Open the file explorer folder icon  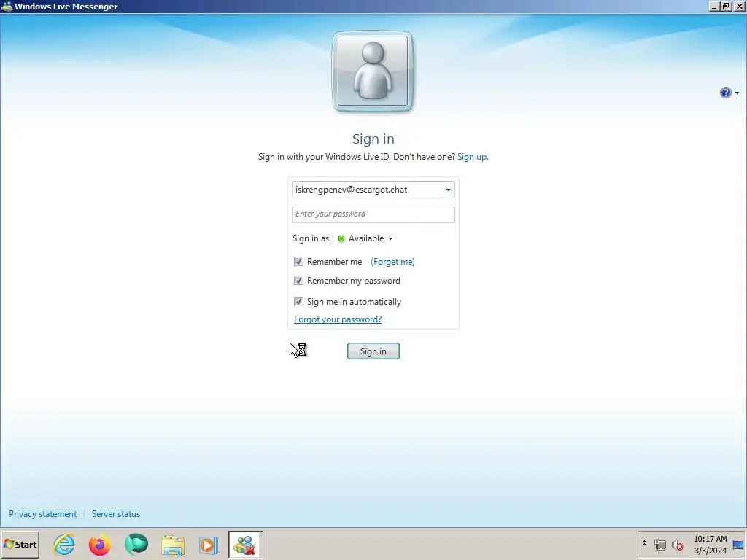[x=172, y=545]
